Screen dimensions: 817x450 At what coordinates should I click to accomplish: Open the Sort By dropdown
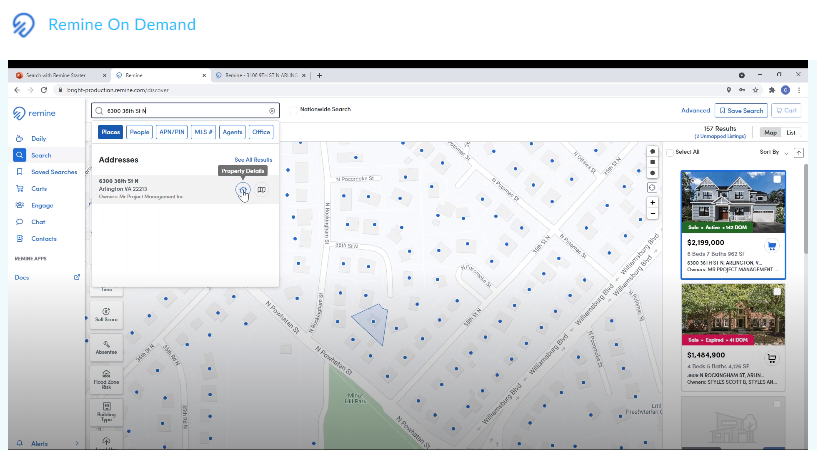tap(774, 152)
